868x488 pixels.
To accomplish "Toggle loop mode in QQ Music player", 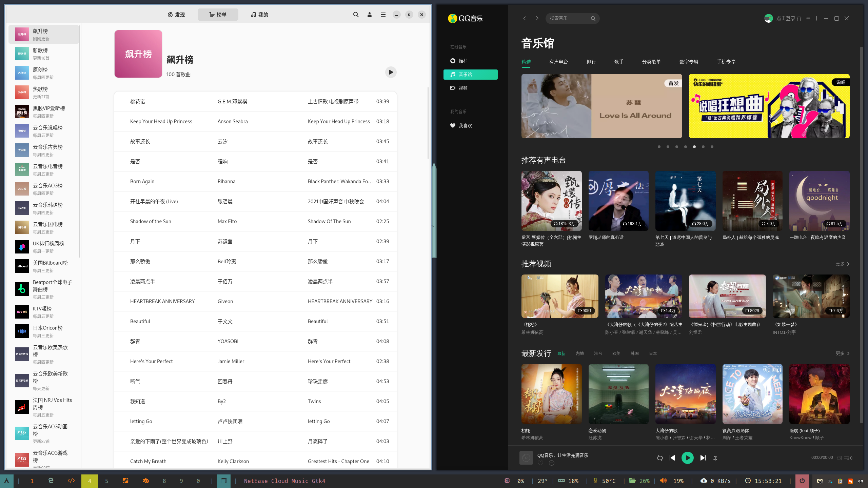I will [660, 458].
